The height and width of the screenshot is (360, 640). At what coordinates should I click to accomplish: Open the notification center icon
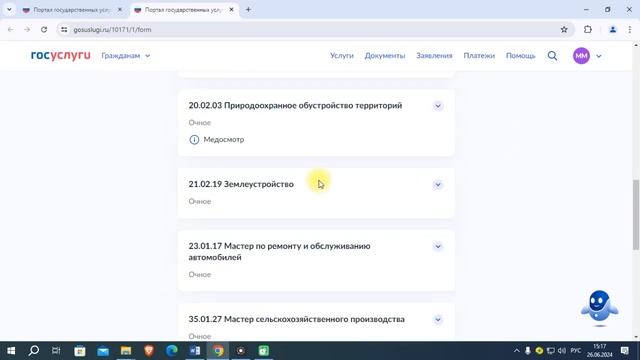624,351
